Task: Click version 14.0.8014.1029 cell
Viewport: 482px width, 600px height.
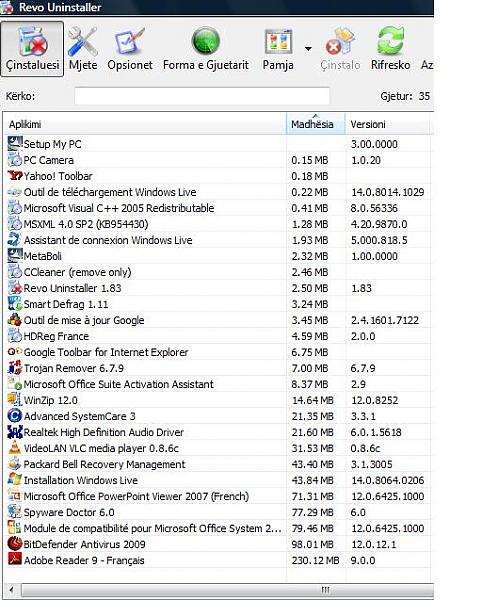Action: (x=388, y=192)
